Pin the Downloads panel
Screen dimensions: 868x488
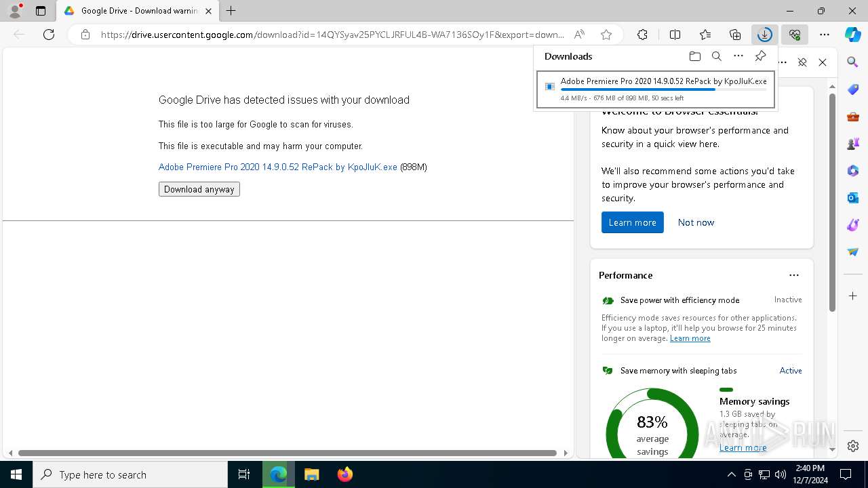click(x=761, y=56)
